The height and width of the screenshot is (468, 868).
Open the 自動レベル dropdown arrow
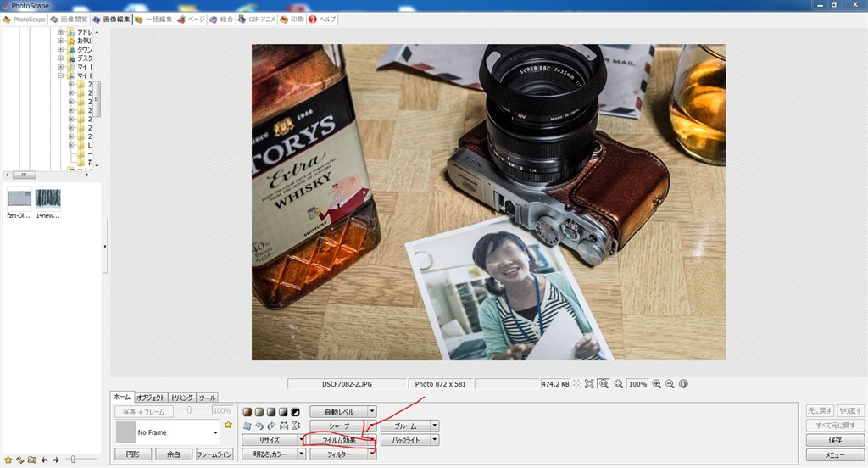(371, 411)
